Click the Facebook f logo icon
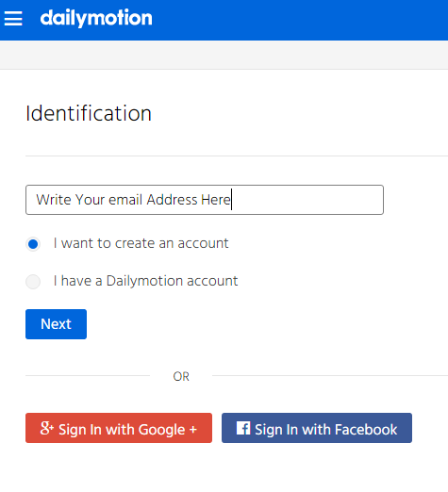 coord(243,428)
